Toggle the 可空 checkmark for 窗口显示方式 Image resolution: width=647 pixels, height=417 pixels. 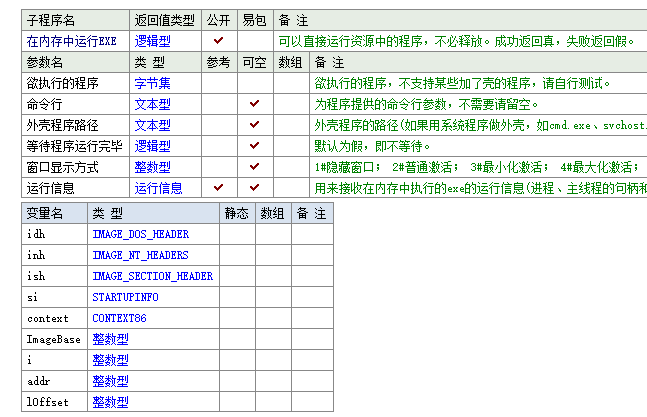coord(254,167)
